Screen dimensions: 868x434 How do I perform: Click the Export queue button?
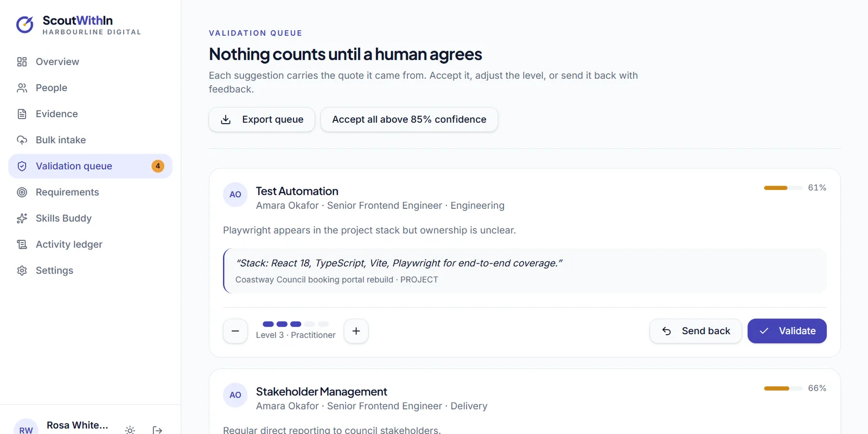262,119
